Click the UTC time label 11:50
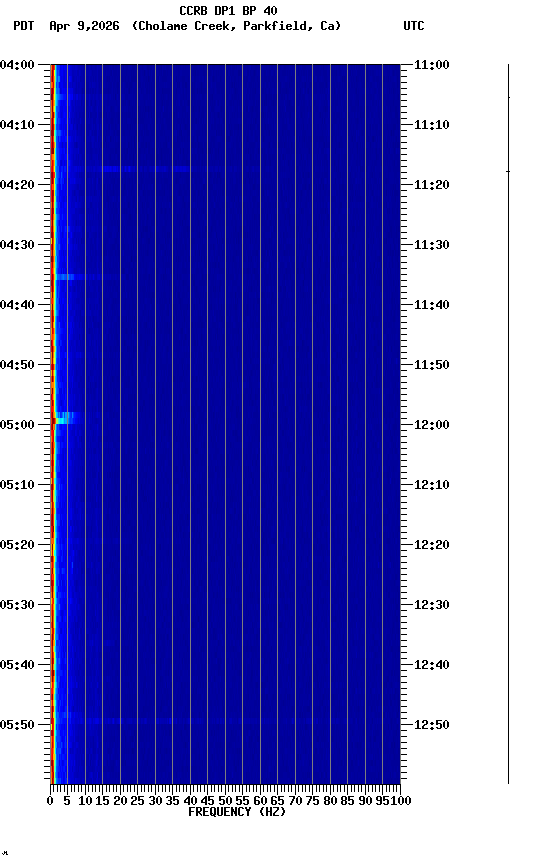 pos(431,365)
